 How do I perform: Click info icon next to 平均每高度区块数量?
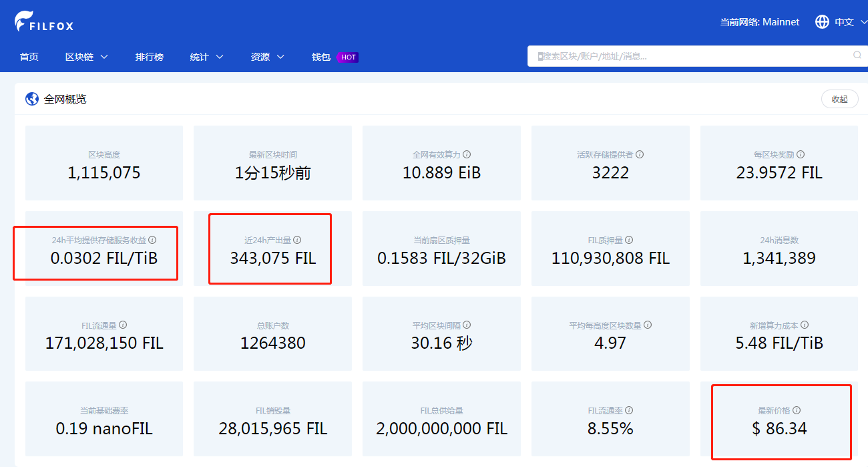pos(648,325)
